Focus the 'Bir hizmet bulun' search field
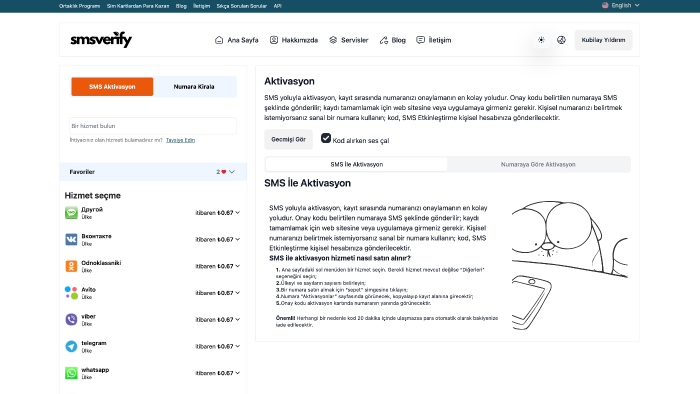The height and width of the screenshot is (394, 700). click(x=153, y=126)
